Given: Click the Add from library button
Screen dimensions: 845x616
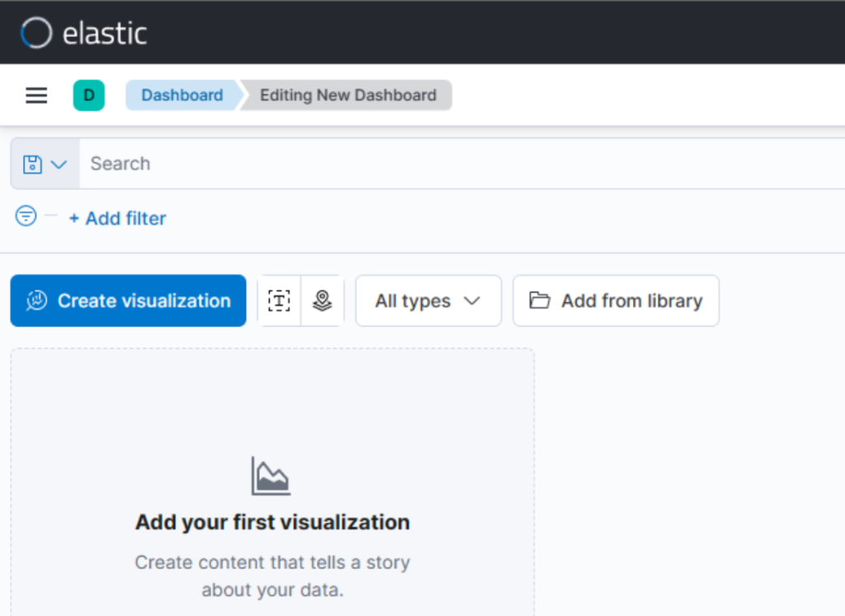Looking at the screenshot, I should [616, 301].
